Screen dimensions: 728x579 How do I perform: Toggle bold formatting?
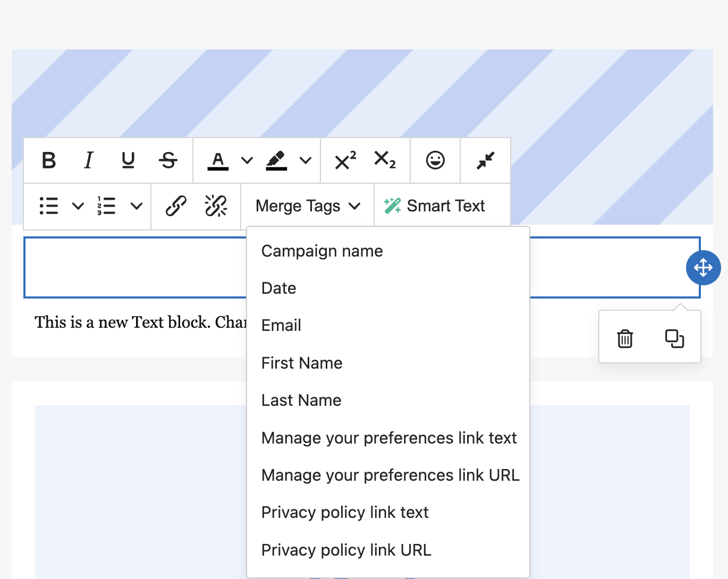click(x=49, y=160)
